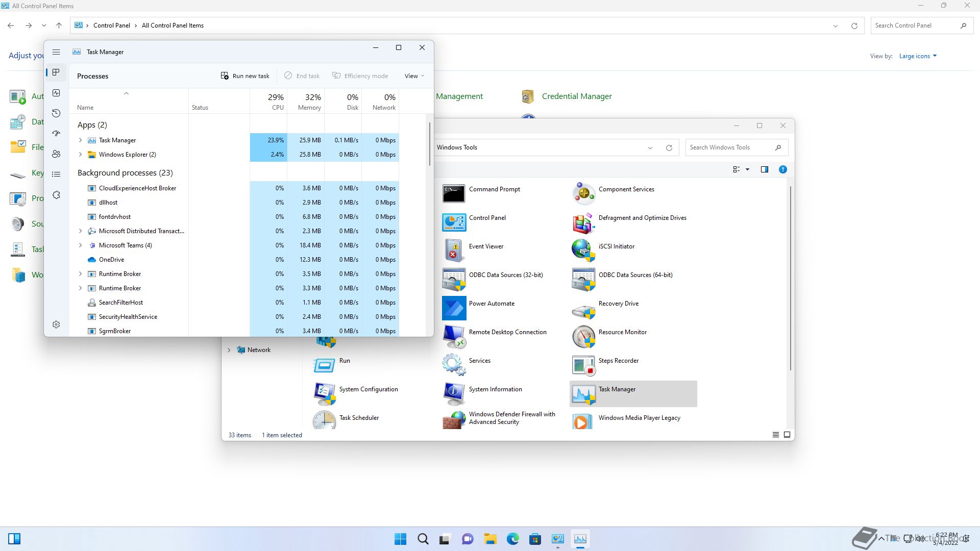Sort processes by Disk column
This screenshot has width=980, height=551.
tap(343, 101)
